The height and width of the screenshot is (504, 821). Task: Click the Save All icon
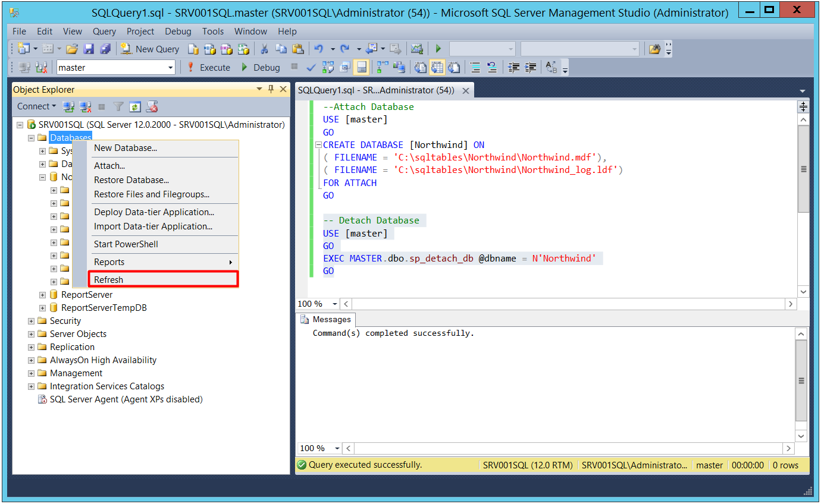[x=105, y=49]
